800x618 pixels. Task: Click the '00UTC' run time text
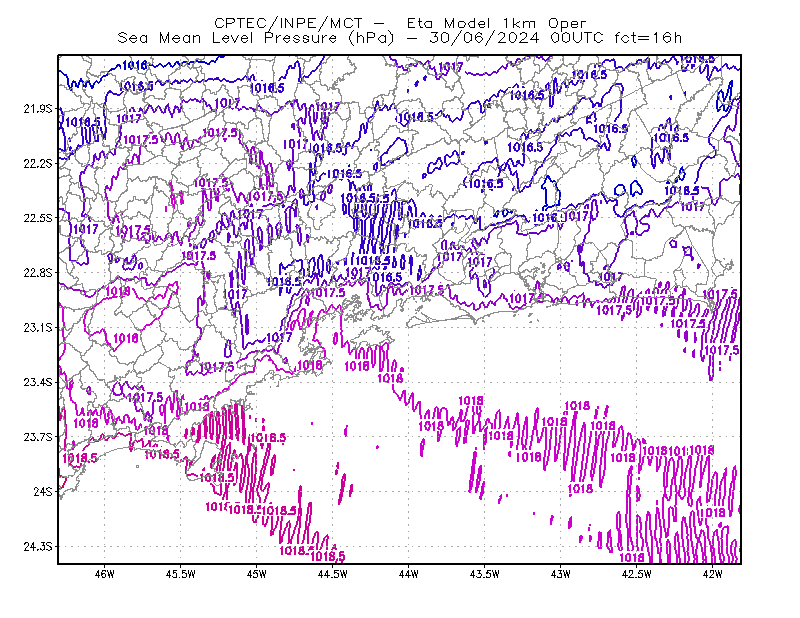click(577, 38)
